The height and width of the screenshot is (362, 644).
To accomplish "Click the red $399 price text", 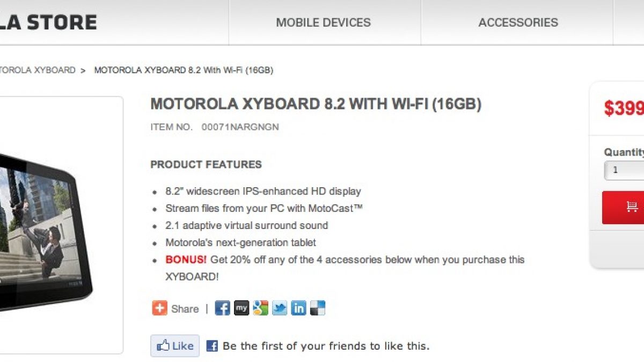I will coord(624,109).
